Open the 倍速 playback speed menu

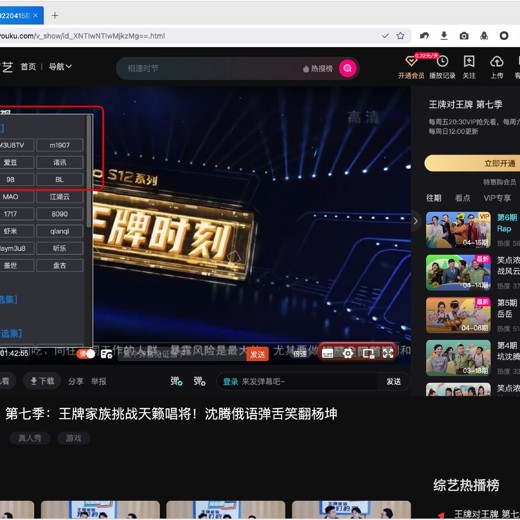coord(300,354)
